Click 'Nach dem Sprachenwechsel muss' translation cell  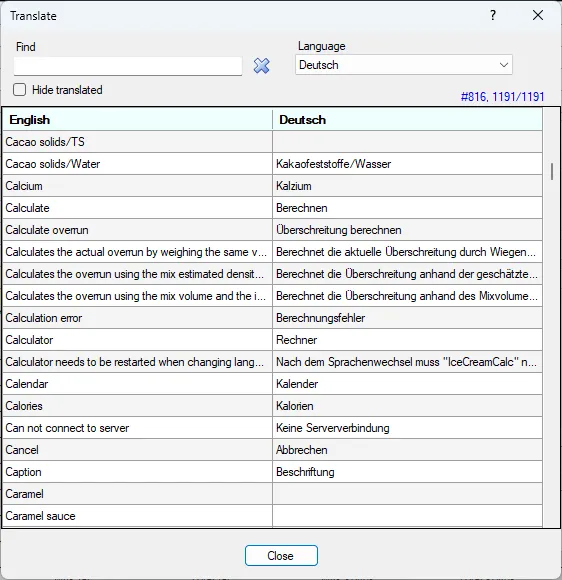407,362
